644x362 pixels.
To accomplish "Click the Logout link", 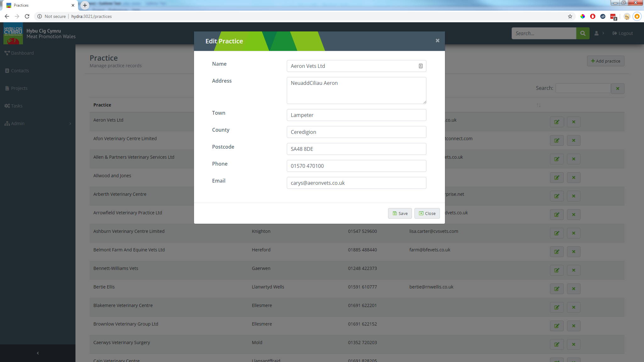I will point(622,33).
